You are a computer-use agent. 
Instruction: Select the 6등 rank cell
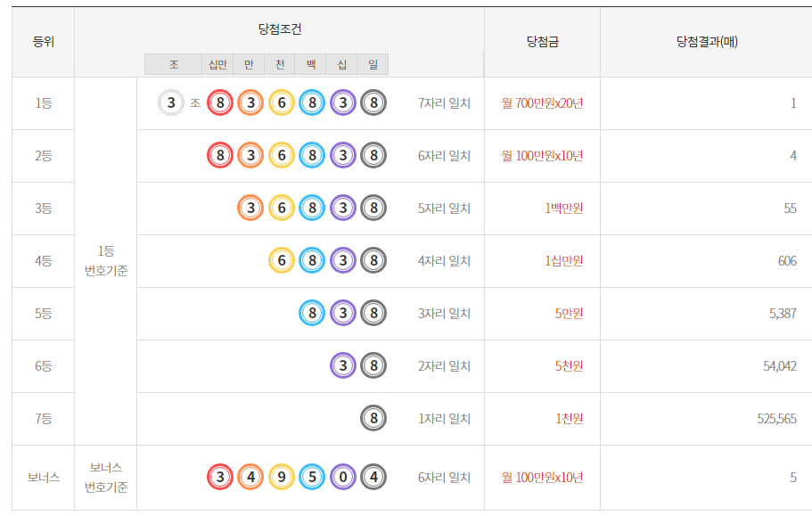tap(44, 366)
